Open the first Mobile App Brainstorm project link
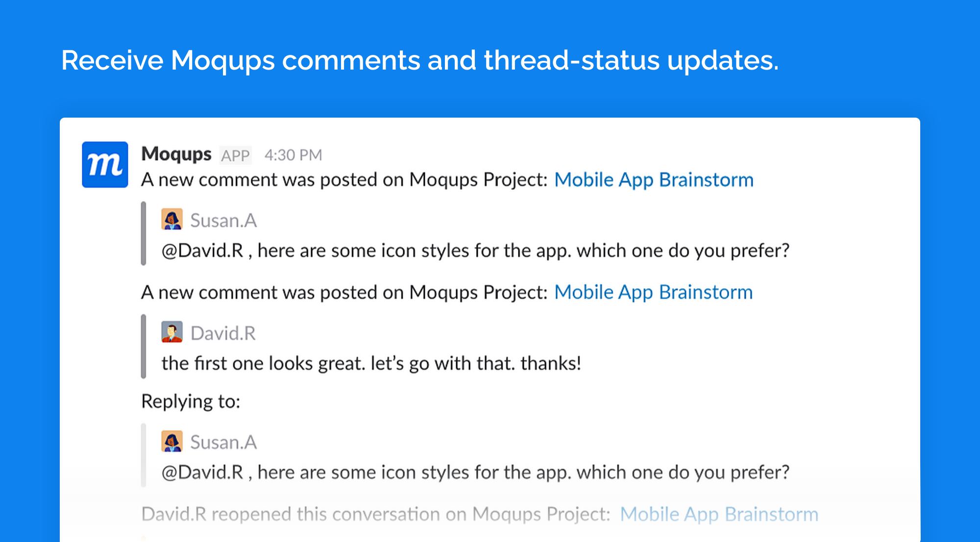The image size is (980, 542). pos(654,179)
